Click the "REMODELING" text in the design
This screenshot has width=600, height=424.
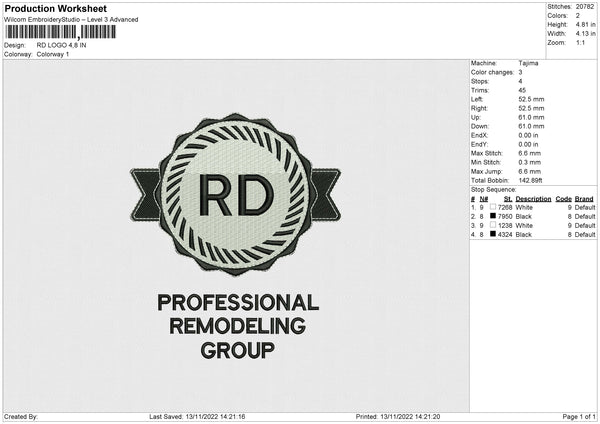pos(238,326)
